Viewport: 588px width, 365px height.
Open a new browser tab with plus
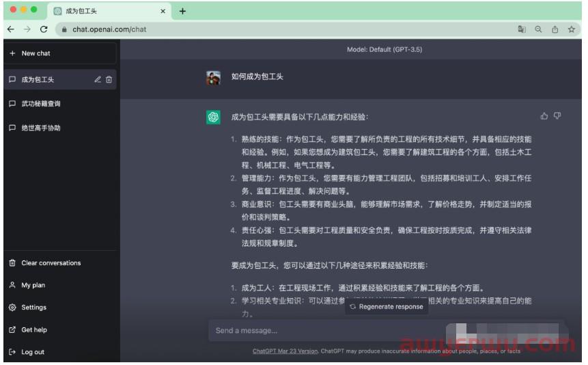click(182, 11)
